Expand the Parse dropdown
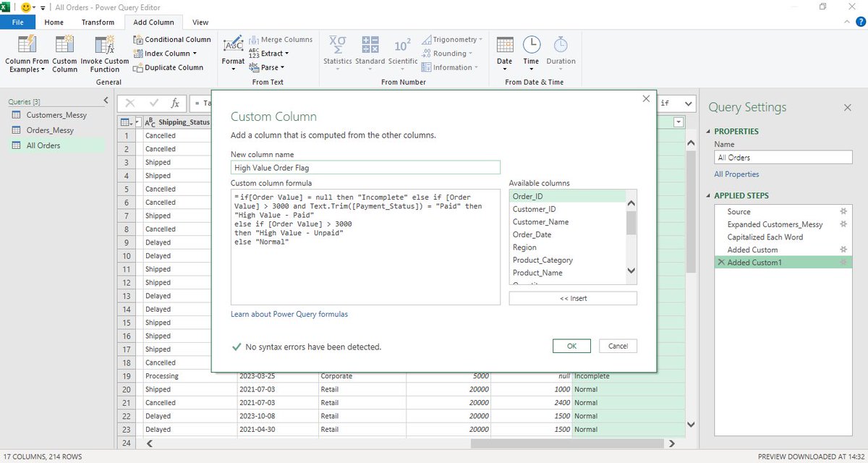 [x=266, y=67]
